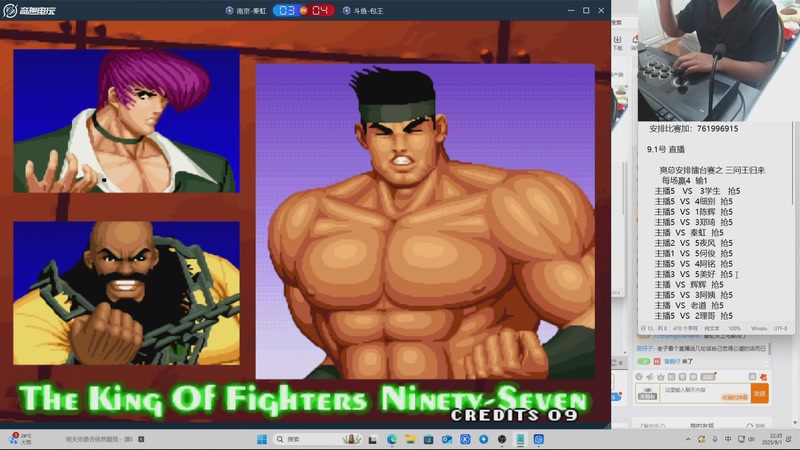This screenshot has height=450, width=800.
Task: Click the blue K app icon in taskbar
Action: 465,439
